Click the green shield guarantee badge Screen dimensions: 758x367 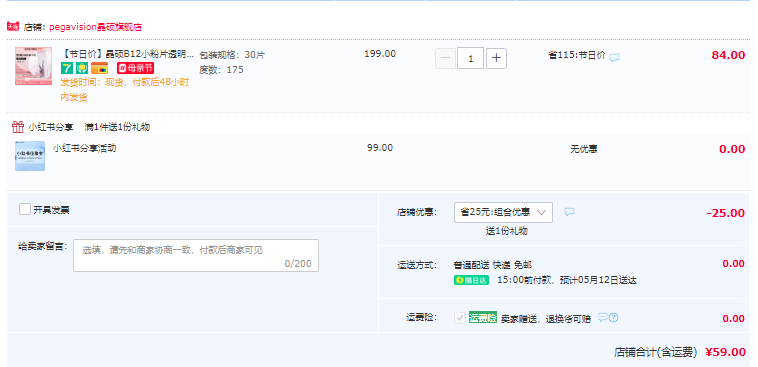click(x=82, y=68)
